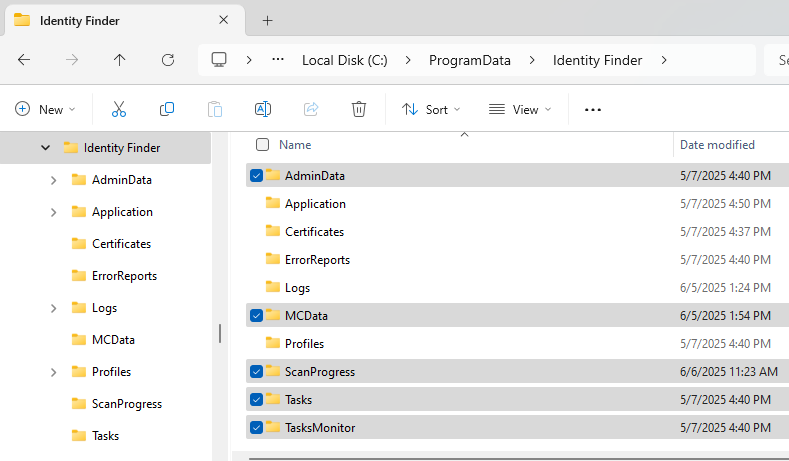Click the Rename icon in toolbar
Screen dimensions: 789x461
(262, 109)
